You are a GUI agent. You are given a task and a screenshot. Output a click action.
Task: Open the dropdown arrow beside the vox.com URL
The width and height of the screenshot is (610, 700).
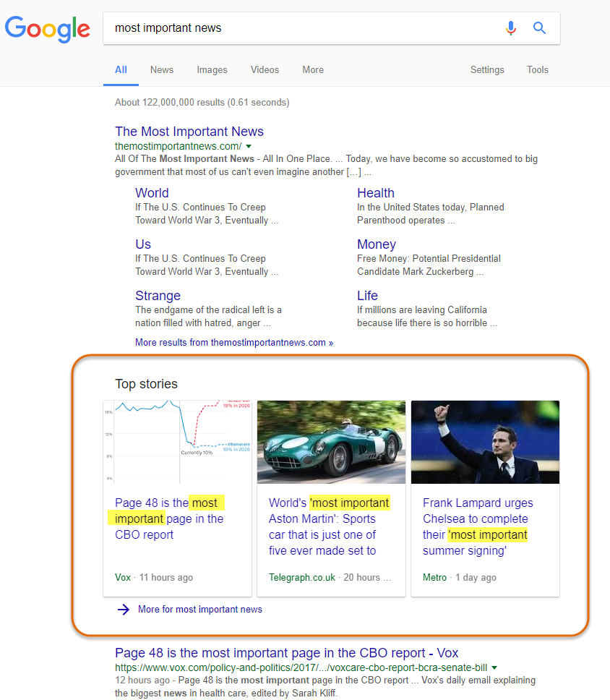coord(494,667)
